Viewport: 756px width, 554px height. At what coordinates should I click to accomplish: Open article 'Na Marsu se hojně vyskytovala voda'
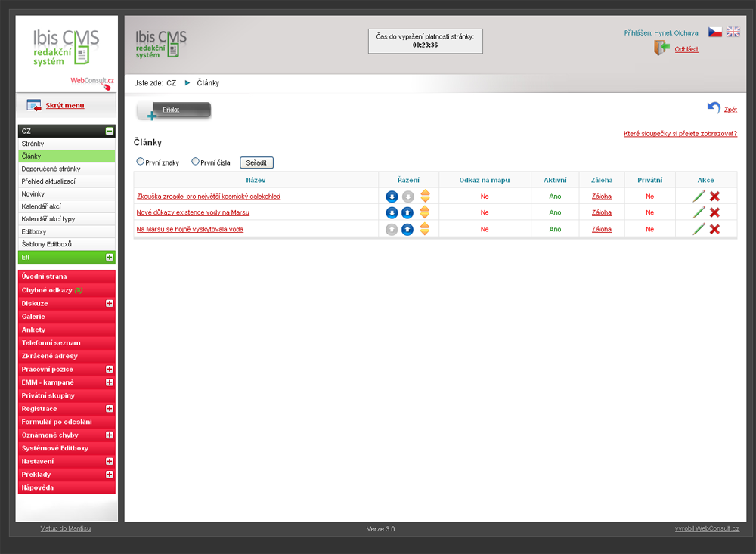coord(190,230)
